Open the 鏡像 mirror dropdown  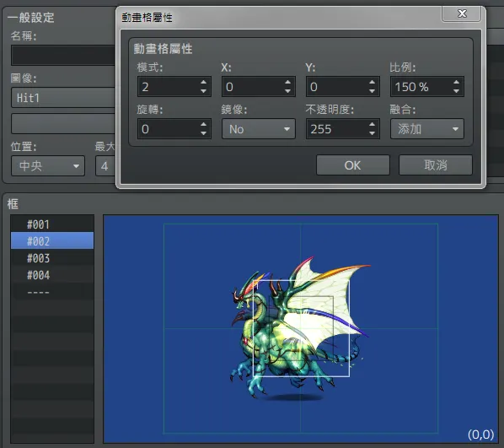click(259, 129)
